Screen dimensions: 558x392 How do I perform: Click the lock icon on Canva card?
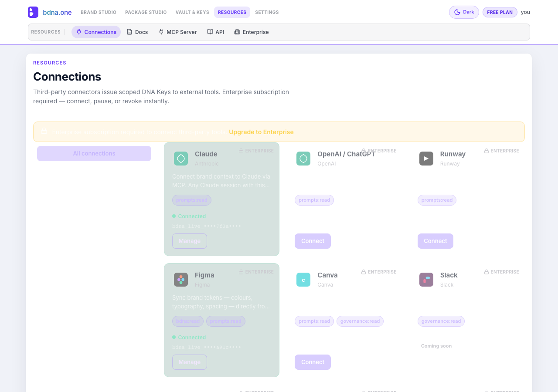(x=364, y=272)
